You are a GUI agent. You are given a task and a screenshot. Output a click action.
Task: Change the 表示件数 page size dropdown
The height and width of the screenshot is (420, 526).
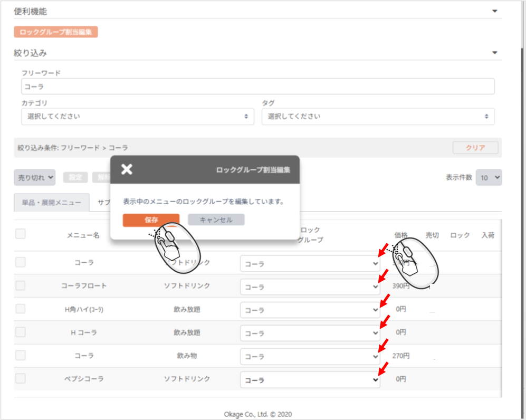(x=489, y=178)
